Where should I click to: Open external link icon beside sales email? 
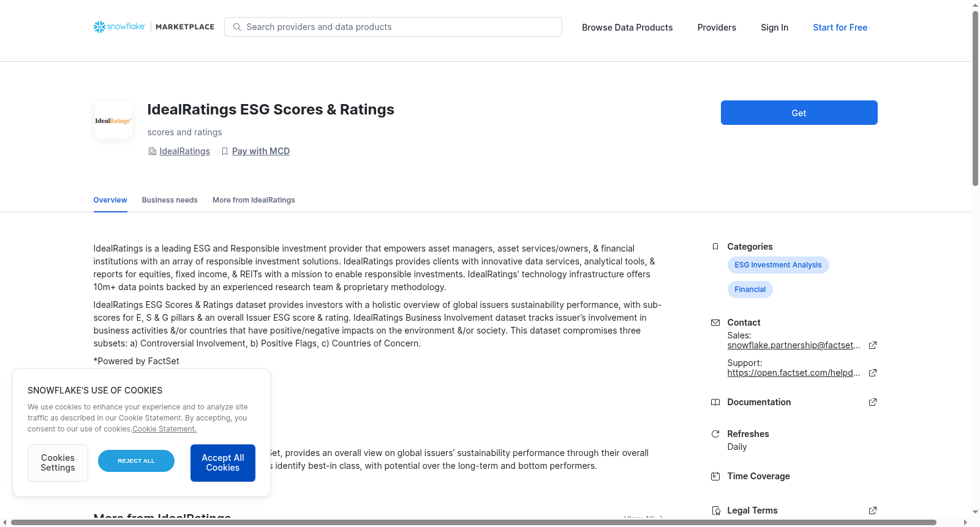[873, 345]
